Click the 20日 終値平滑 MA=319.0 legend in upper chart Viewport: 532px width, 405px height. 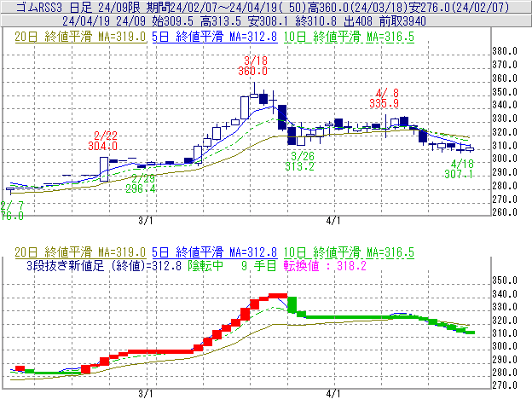tap(80, 37)
